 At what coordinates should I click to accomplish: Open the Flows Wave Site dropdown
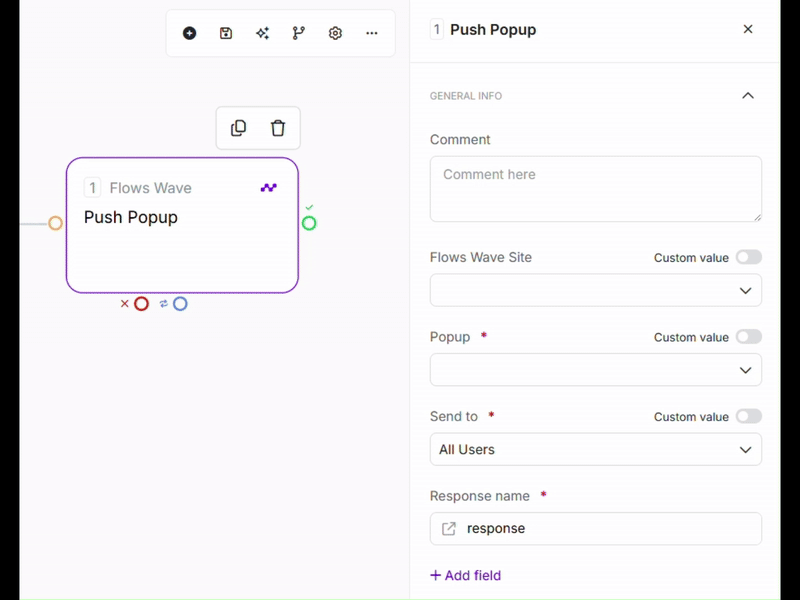click(x=596, y=291)
